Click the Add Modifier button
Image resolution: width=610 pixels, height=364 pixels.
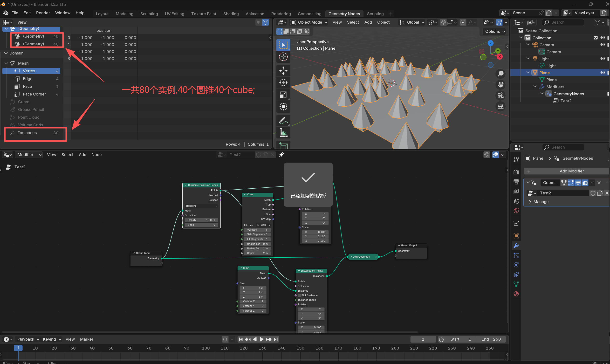click(568, 171)
